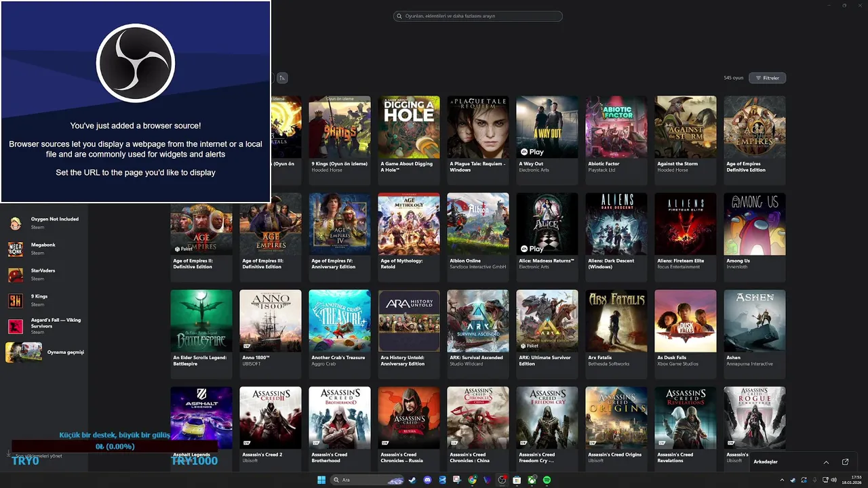Open Age of Mythology: Retold cover

click(409, 224)
